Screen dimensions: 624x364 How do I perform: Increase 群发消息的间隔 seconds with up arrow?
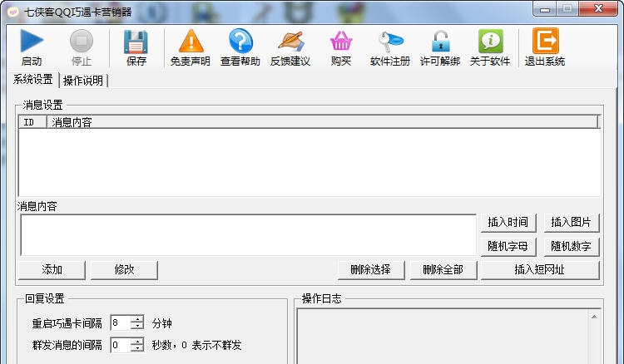pos(137,341)
